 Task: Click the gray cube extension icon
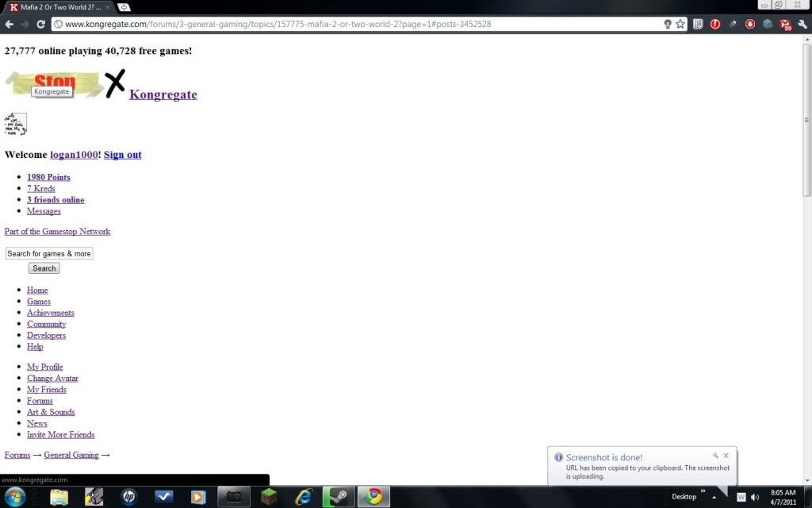[768, 24]
